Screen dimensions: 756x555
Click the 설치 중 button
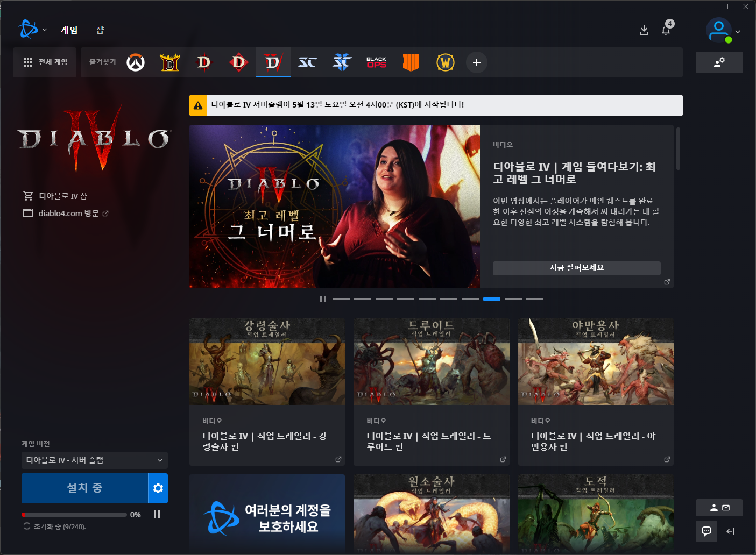point(84,488)
